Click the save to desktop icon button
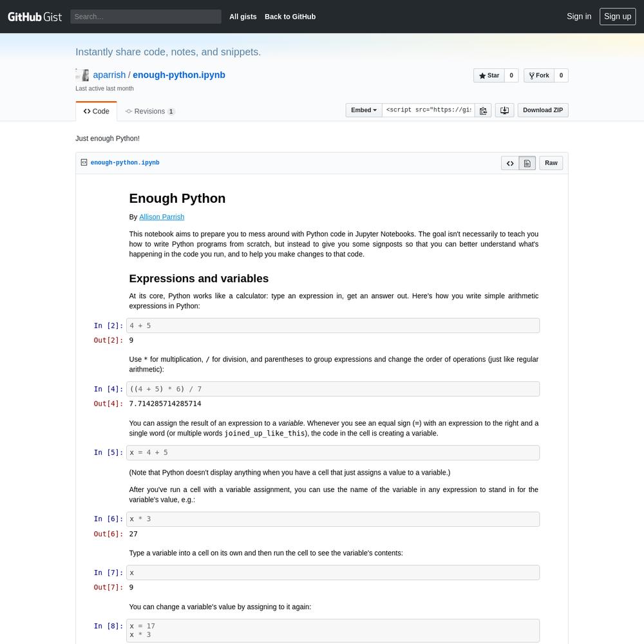Image resolution: width=644 pixels, height=644 pixels. click(x=504, y=110)
